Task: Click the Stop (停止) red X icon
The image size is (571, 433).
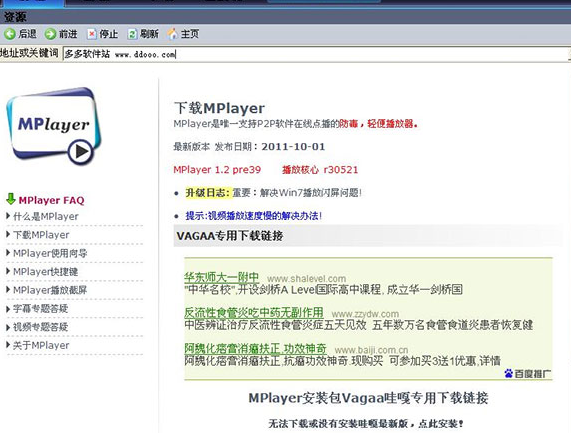Action: pyautogui.click(x=91, y=34)
